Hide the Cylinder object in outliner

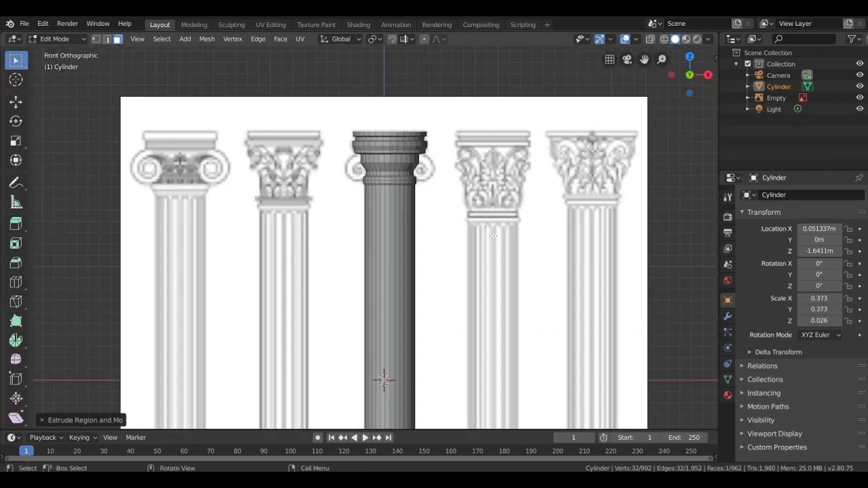[859, 87]
